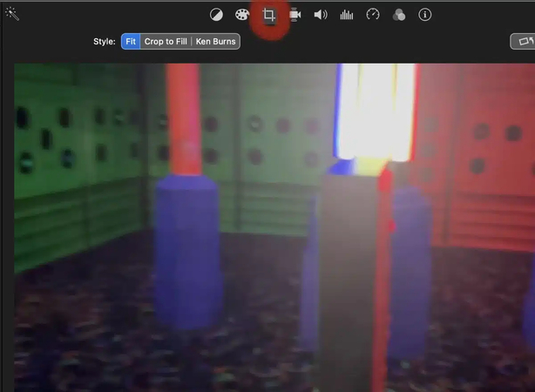Open clip filter and audio effects
Screen dimensions: 535x392
pyautogui.click(x=399, y=15)
